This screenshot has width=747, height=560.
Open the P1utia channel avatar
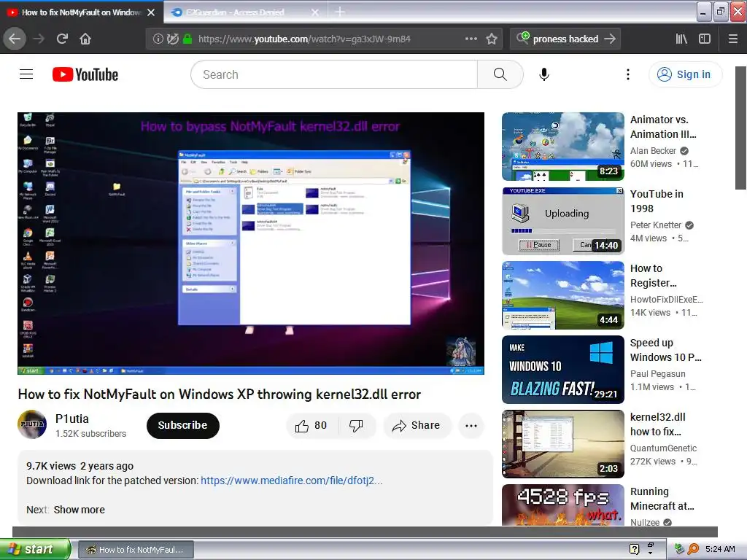pos(32,424)
